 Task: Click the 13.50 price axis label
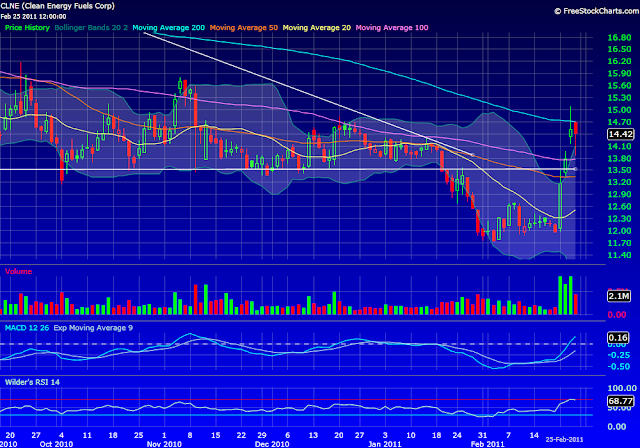pyautogui.click(x=619, y=170)
